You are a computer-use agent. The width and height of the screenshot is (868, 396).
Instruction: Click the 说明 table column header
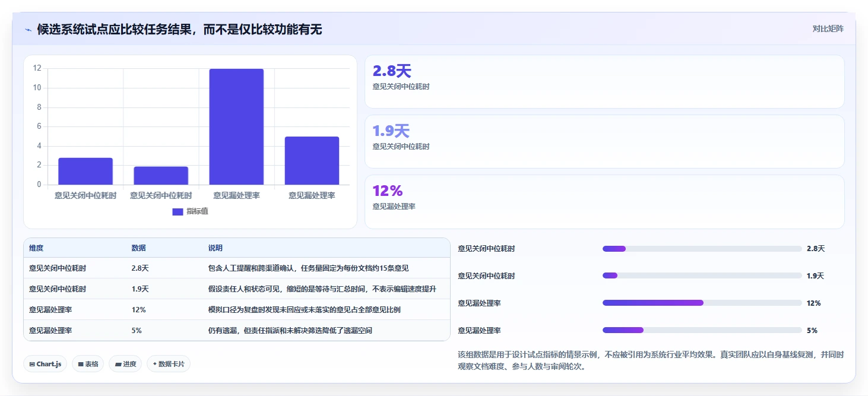215,248
